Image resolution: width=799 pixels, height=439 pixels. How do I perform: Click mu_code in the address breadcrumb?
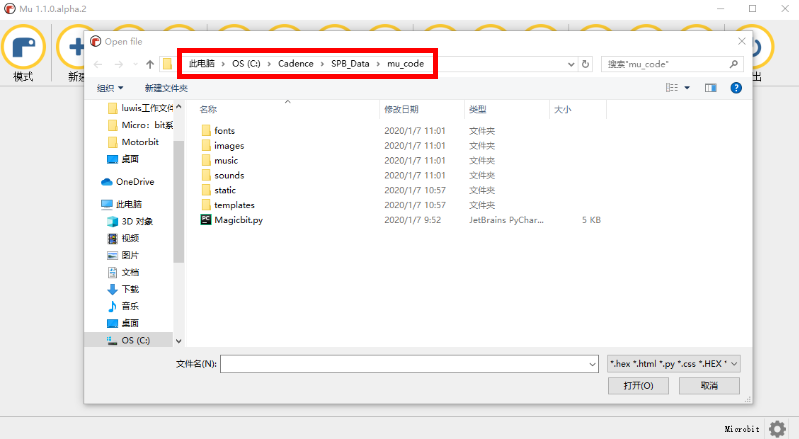point(406,64)
